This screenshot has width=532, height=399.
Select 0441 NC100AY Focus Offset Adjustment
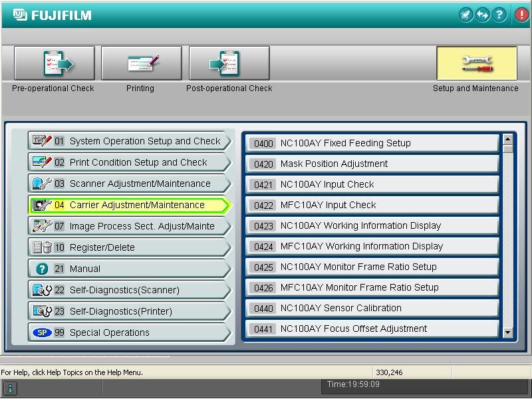point(372,329)
